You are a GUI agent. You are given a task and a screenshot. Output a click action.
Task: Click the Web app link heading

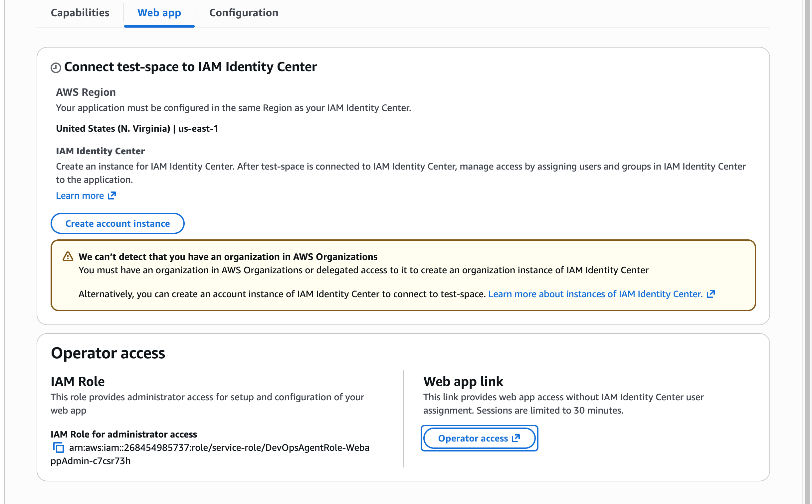click(x=463, y=381)
